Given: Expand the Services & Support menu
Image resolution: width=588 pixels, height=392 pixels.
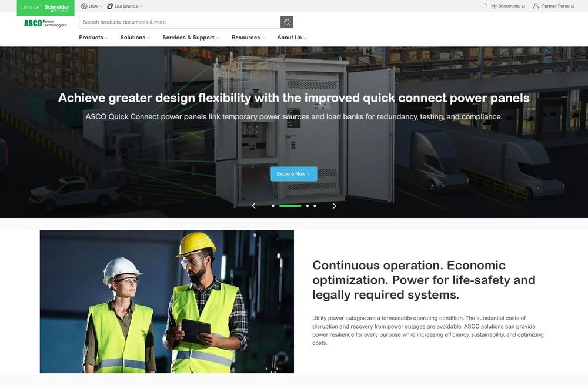Looking at the screenshot, I should coord(191,38).
